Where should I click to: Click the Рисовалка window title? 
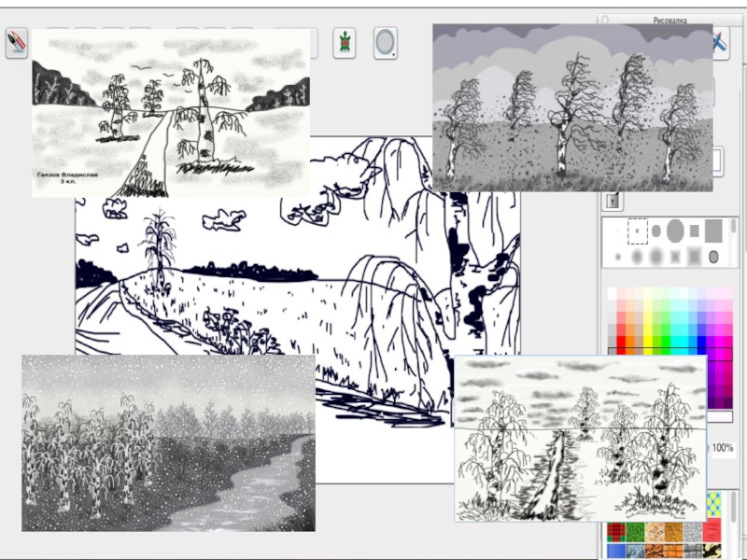pos(669,21)
